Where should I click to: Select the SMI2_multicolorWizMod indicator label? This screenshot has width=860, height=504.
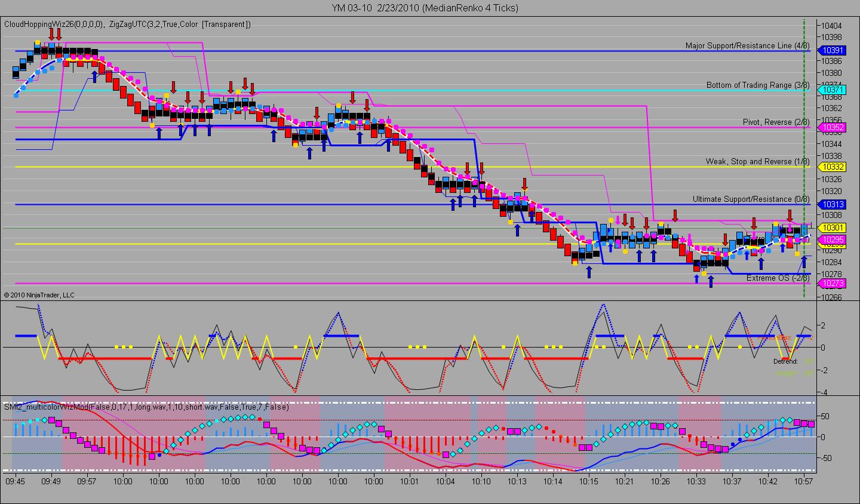pyautogui.click(x=147, y=407)
